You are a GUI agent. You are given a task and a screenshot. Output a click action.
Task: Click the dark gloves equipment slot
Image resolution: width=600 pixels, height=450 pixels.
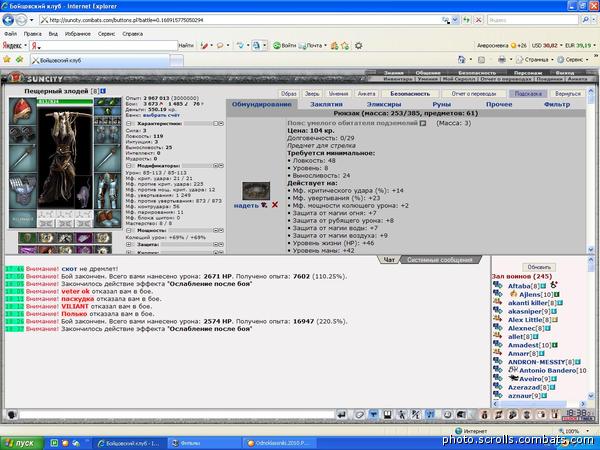[23, 134]
